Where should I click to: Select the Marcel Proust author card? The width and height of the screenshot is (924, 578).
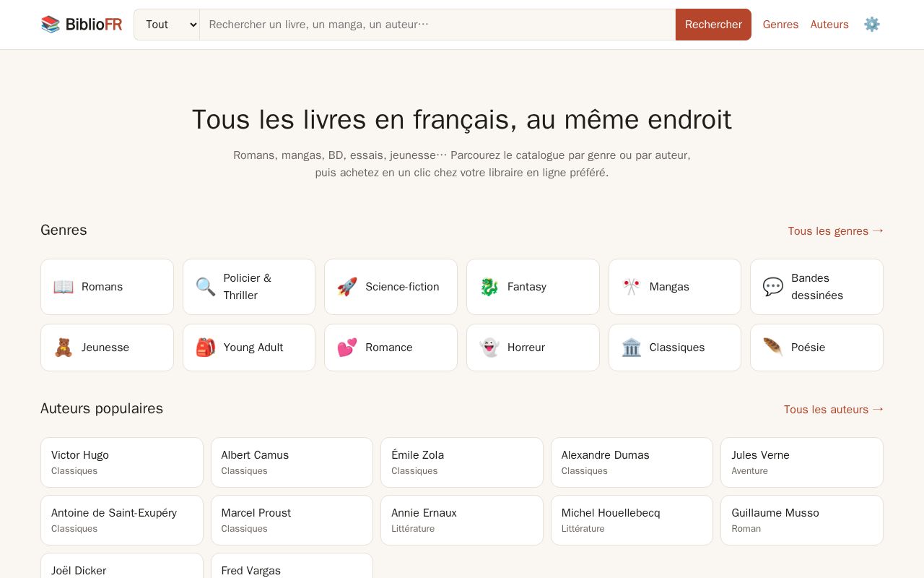292,520
